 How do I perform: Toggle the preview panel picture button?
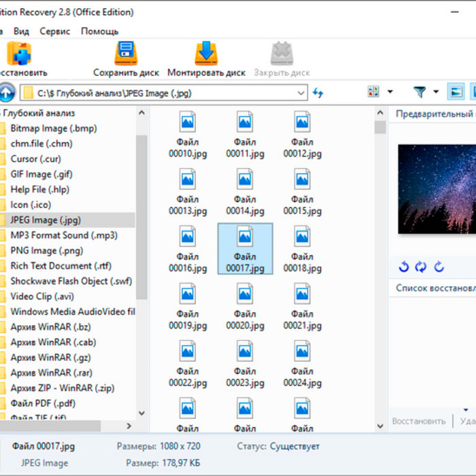(x=456, y=92)
